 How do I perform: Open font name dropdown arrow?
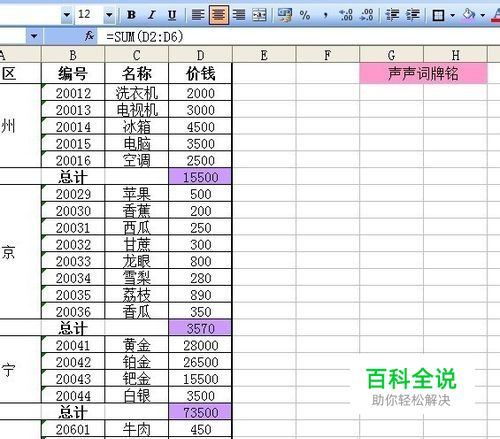tap(67, 15)
